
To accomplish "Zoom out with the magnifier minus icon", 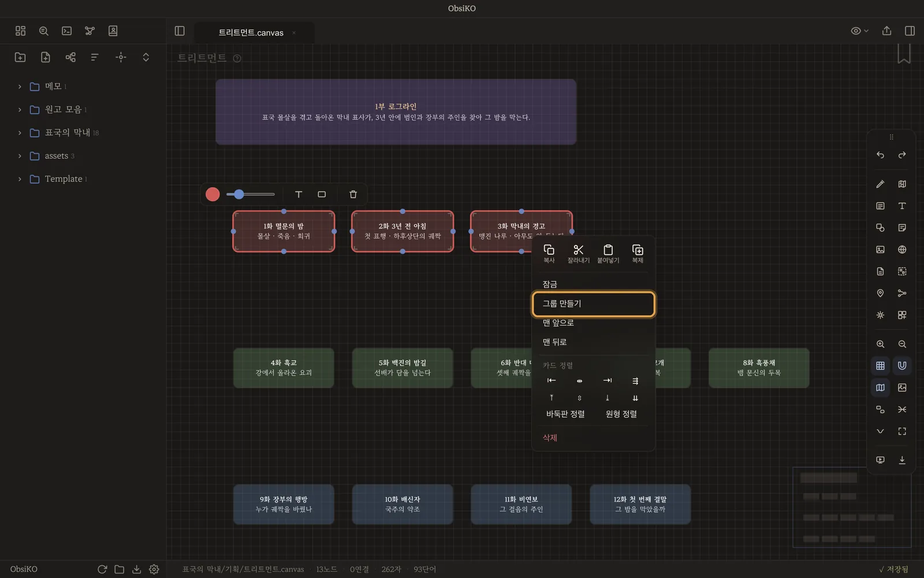I will click(x=902, y=344).
